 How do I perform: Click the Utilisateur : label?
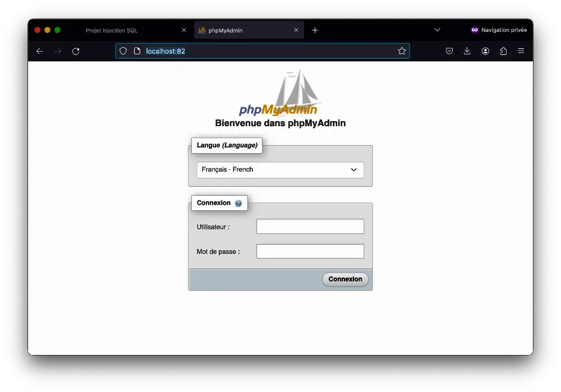tap(213, 227)
